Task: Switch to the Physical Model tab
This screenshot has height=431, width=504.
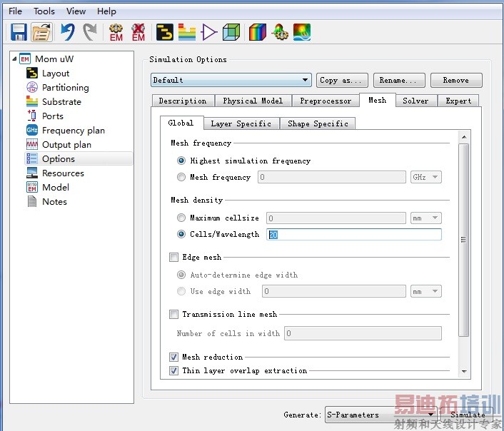Action: (253, 101)
